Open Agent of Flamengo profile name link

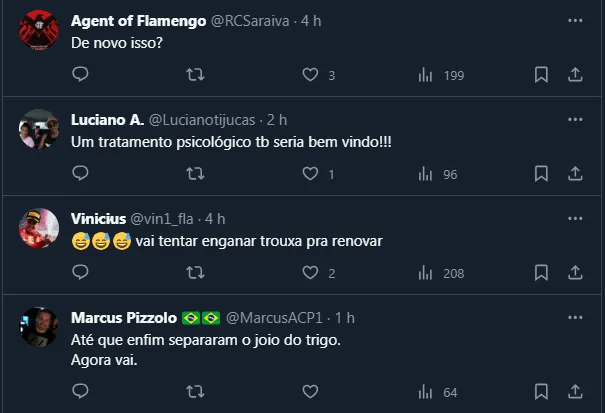(137, 21)
